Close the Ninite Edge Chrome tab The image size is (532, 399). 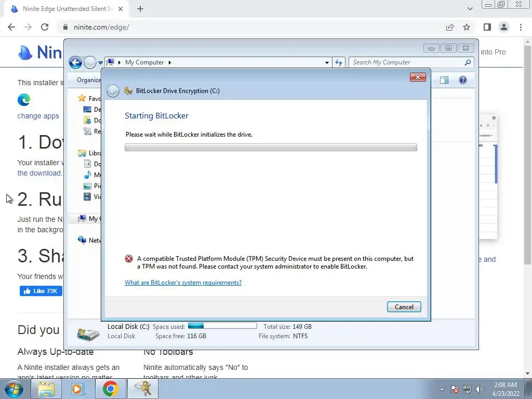coord(121,9)
